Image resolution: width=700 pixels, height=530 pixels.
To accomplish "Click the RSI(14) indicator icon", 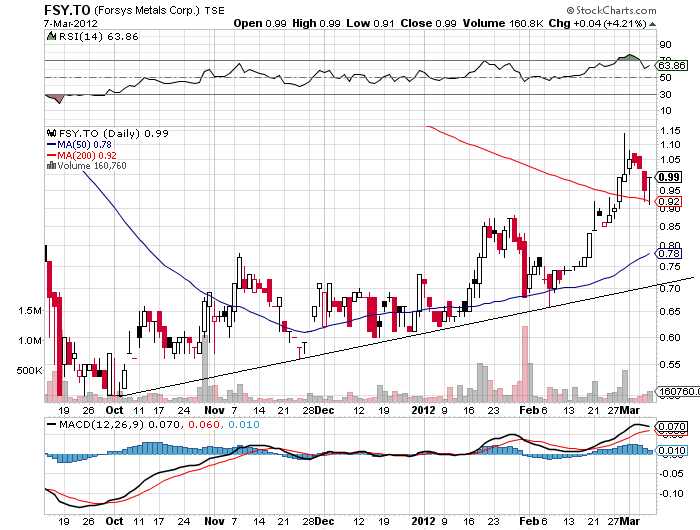I will (52, 36).
